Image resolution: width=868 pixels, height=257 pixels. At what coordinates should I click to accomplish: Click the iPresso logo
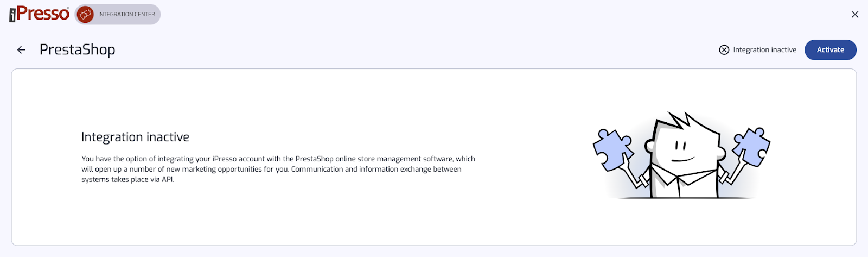40,14
